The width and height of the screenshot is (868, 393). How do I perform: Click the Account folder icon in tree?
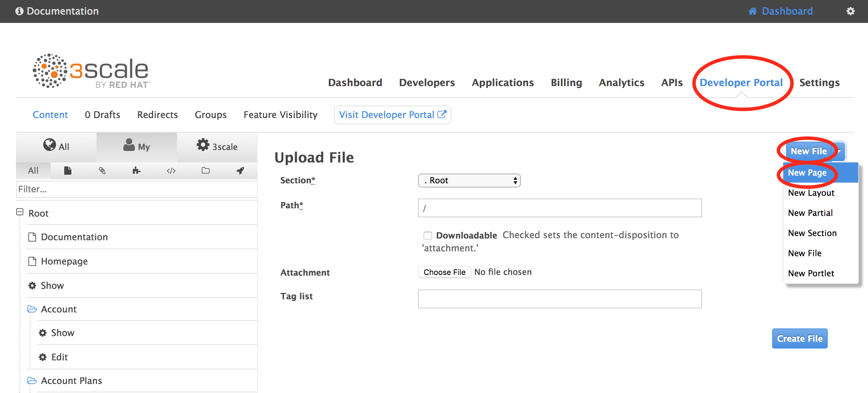32,309
